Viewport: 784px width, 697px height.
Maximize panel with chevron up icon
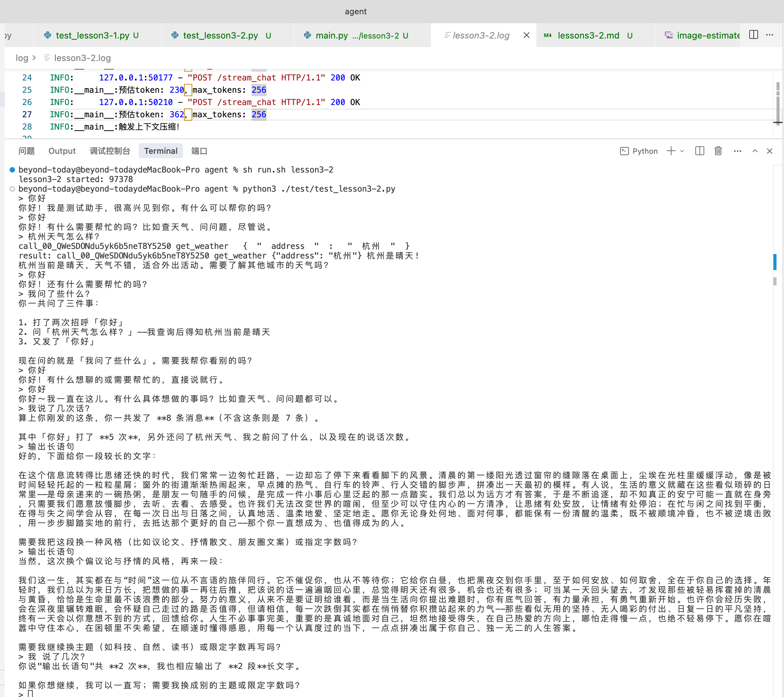(x=754, y=151)
